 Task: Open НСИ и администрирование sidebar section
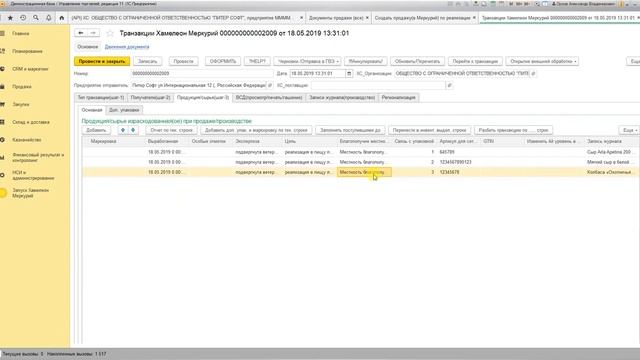point(33,176)
